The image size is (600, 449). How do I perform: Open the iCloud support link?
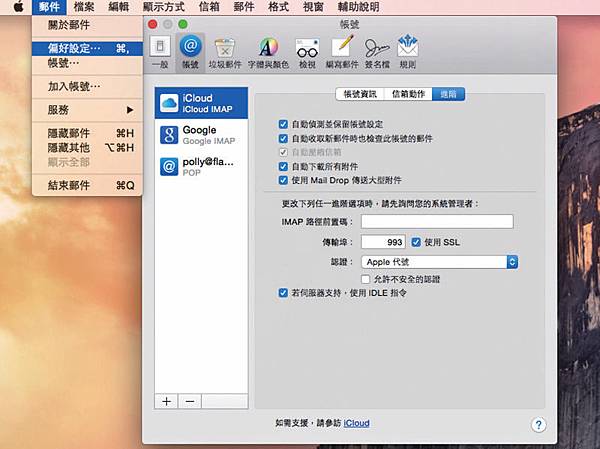point(356,423)
